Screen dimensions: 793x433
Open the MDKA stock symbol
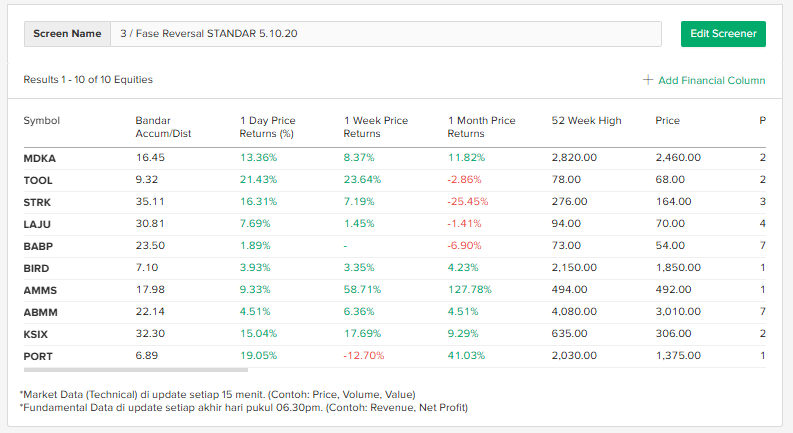click(x=39, y=158)
